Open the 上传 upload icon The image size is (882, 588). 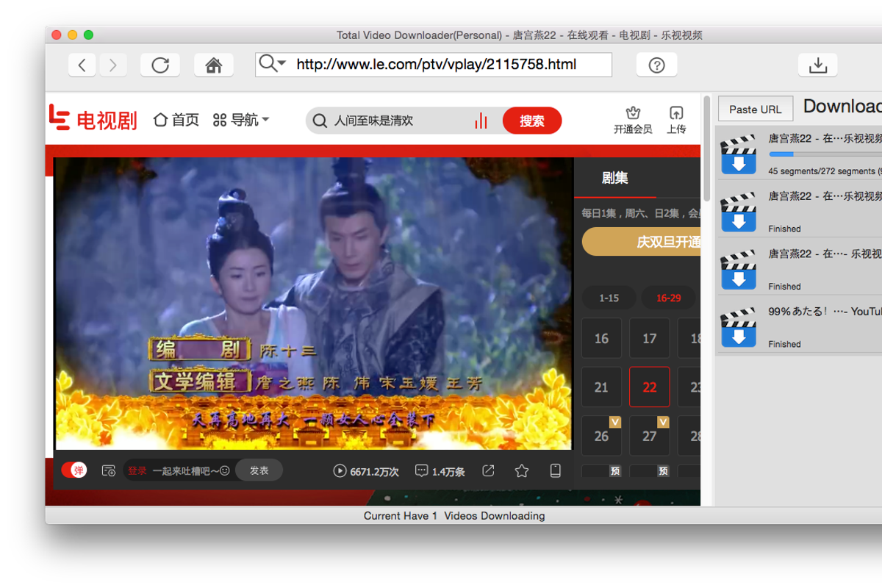pyautogui.click(x=676, y=121)
